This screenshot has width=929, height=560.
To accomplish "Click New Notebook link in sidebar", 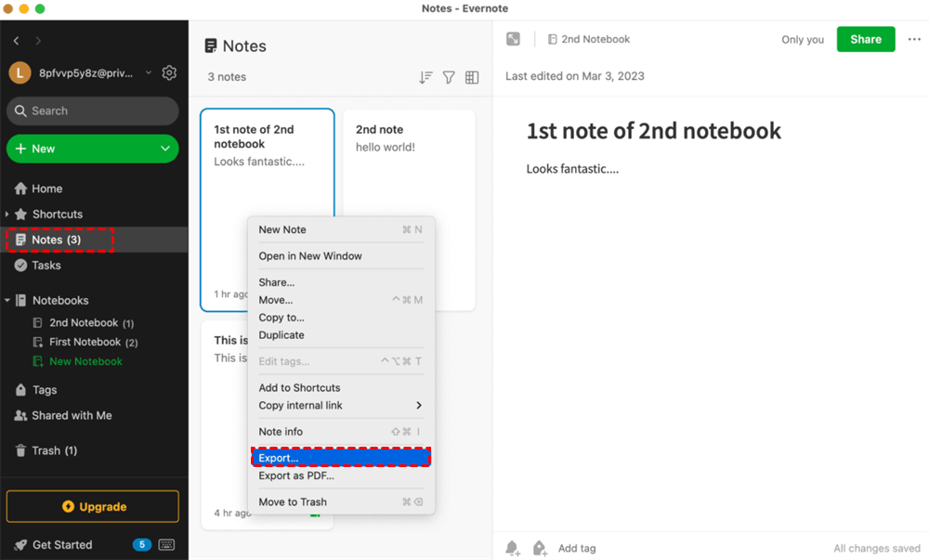I will click(78, 361).
